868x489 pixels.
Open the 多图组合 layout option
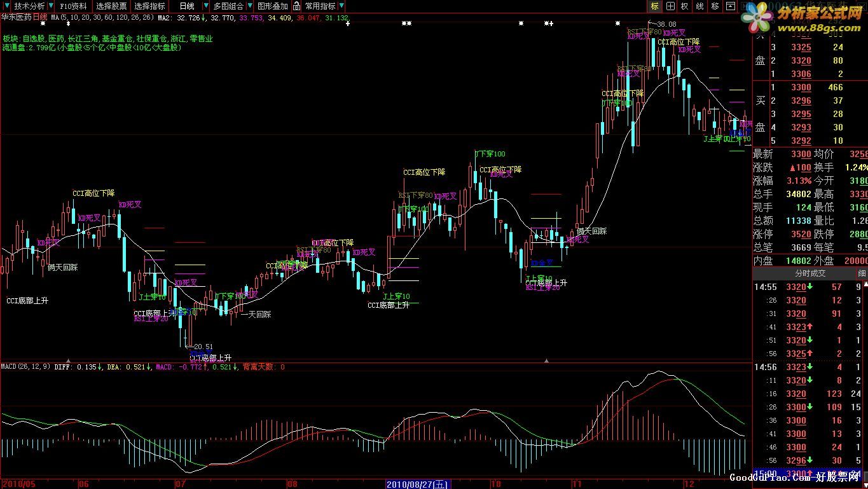point(228,6)
